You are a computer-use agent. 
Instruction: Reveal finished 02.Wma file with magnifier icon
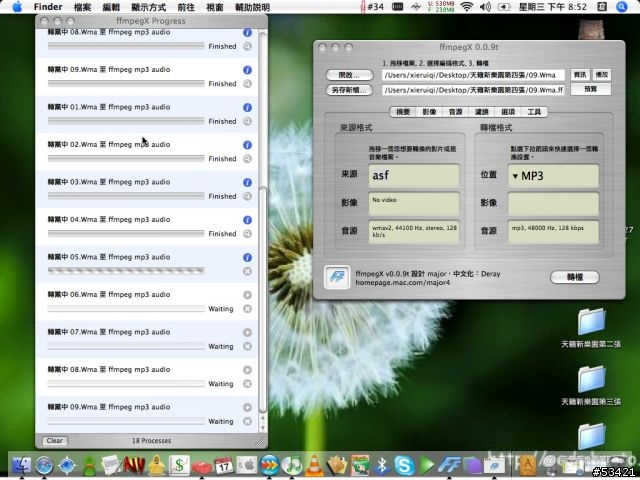[x=247, y=159]
